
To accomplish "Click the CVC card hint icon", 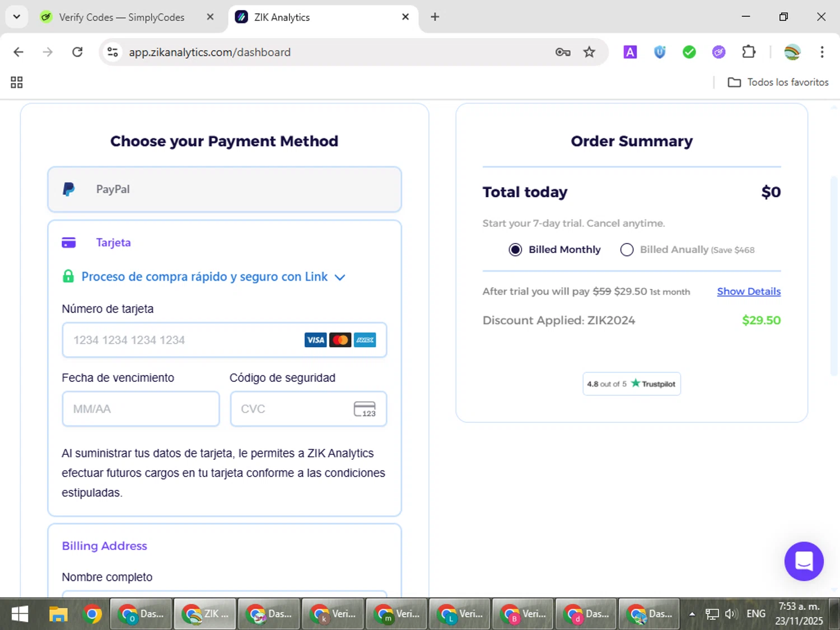I will [x=365, y=409].
